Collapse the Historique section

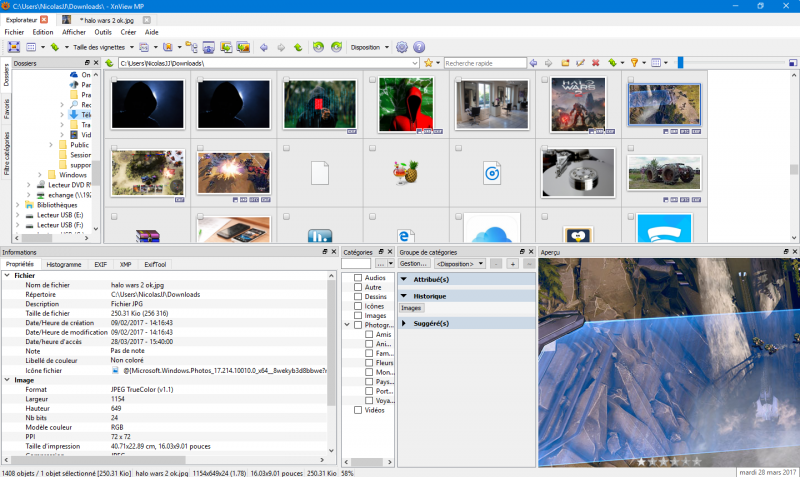404,296
